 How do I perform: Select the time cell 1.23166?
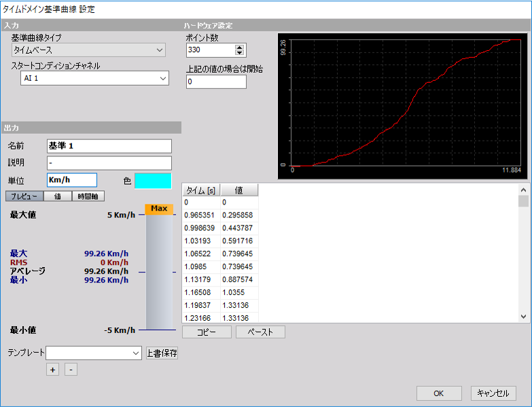click(201, 318)
